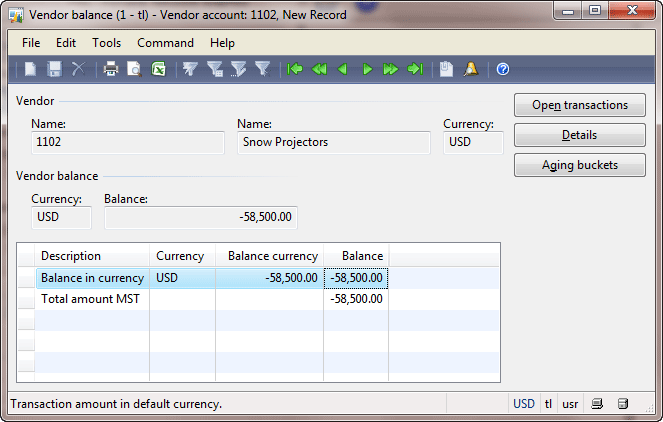663x422 pixels.
Task: Click the alert bell icon
Action: [471, 69]
